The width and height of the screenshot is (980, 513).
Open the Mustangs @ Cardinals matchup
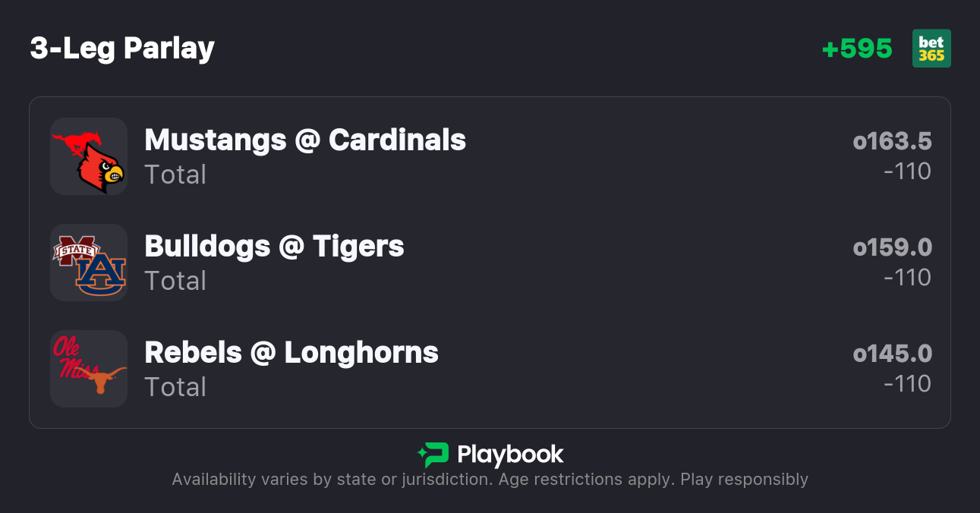click(305, 140)
